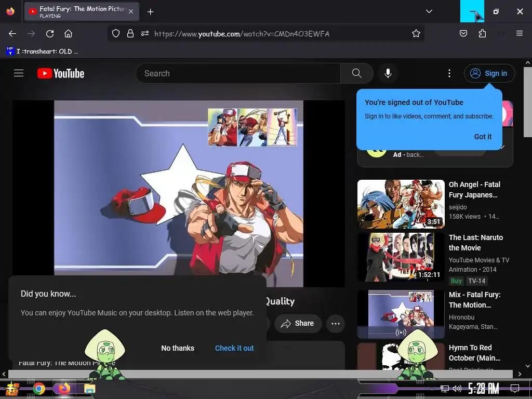Click the Buy badge on Naruto movie

point(456,281)
